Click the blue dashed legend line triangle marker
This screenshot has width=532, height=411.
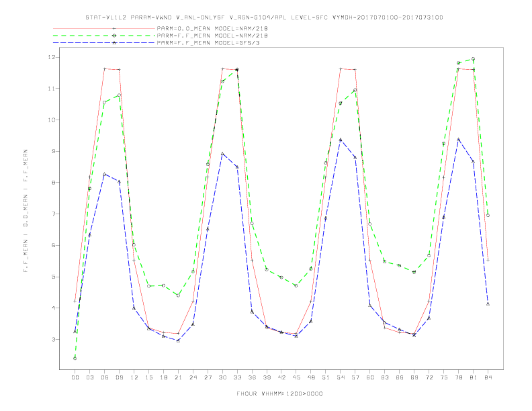pyautogui.click(x=114, y=43)
